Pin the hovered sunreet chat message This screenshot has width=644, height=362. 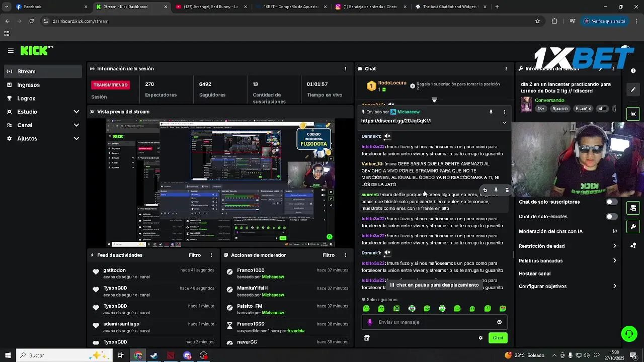[x=496, y=191]
